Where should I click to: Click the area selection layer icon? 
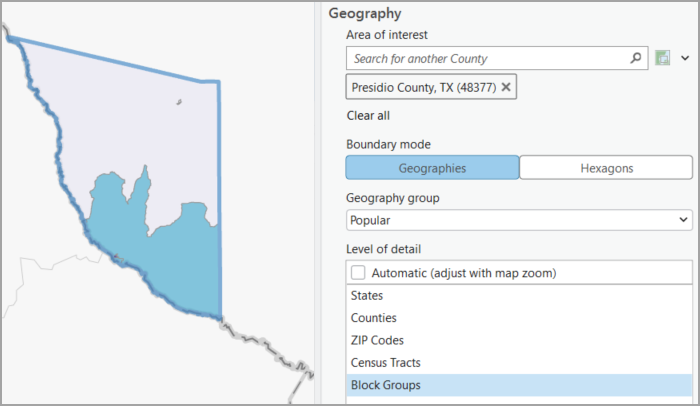[662, 58]
